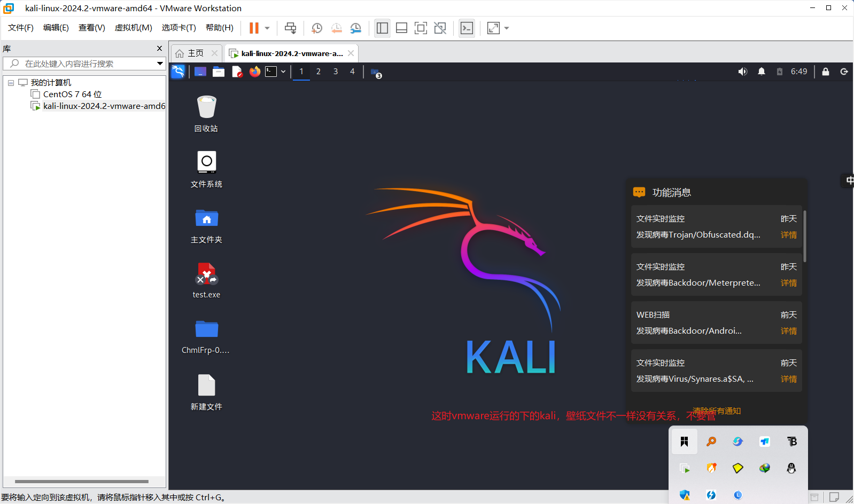Image resolution: width=854 pixels, height=504 pixels.
Task: Switch to Kali workspace 1
Action: [301, 72]
